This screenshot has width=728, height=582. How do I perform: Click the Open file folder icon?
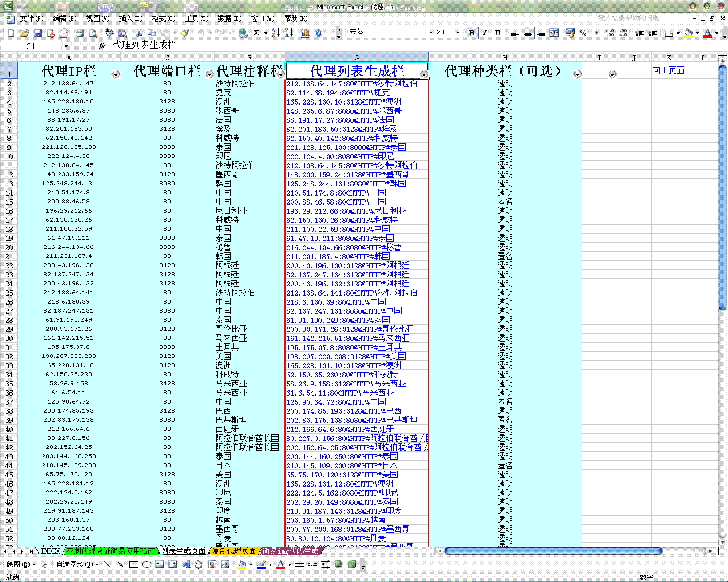tap(24, 33)
